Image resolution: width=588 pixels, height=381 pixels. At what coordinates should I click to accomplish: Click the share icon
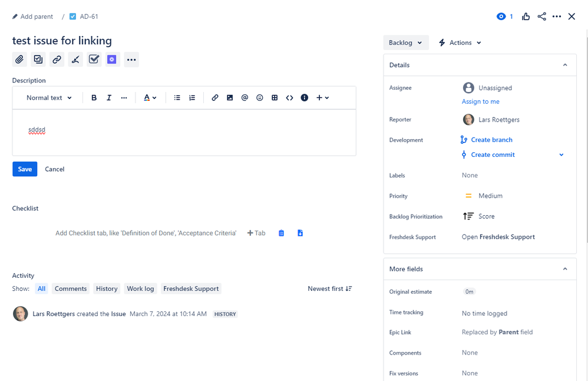coord(541,17)
